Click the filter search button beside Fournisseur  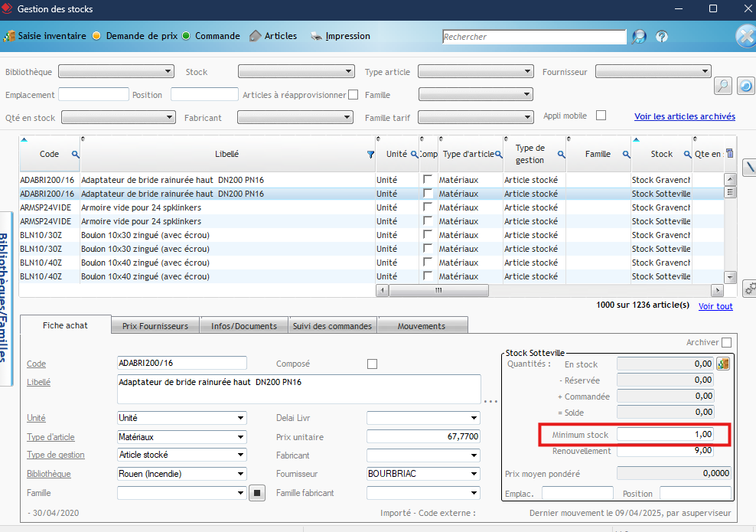[722, 86]
